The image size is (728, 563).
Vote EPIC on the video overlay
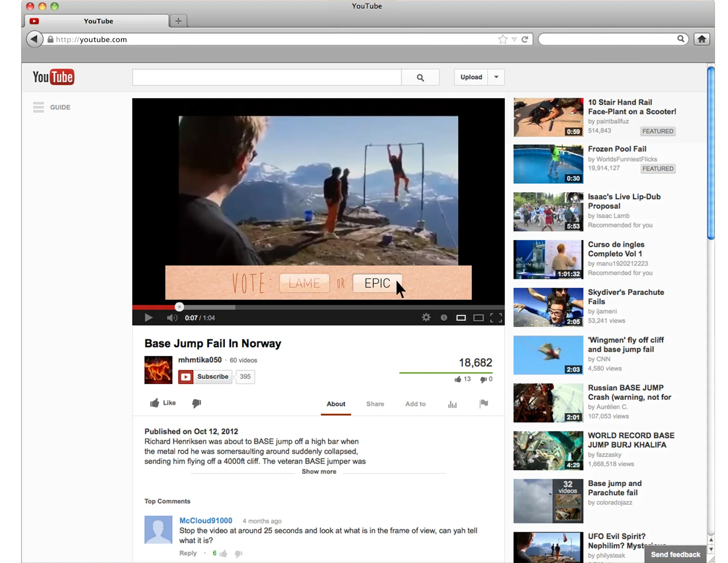tap(377, 283)
